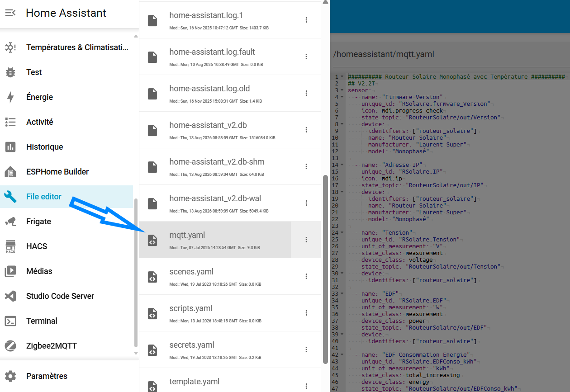Open options menu for scenes.yaml
Screen dimensions: 570x392
tap(306, 276)
